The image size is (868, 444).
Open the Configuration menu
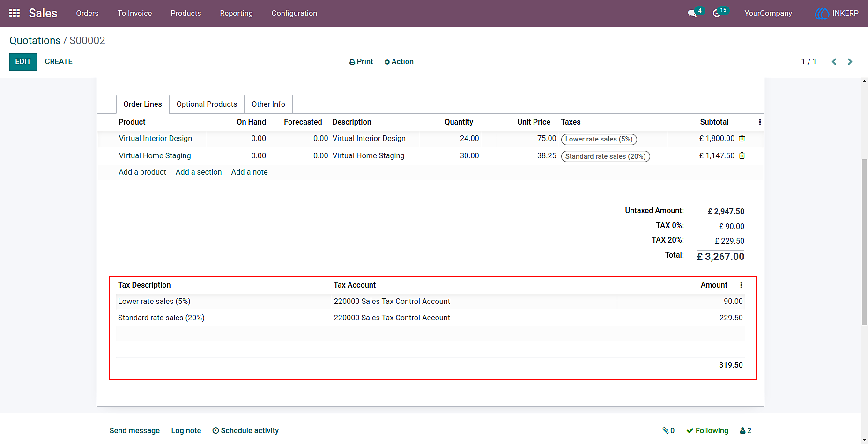pyautogui.click(x=294, y=14)
